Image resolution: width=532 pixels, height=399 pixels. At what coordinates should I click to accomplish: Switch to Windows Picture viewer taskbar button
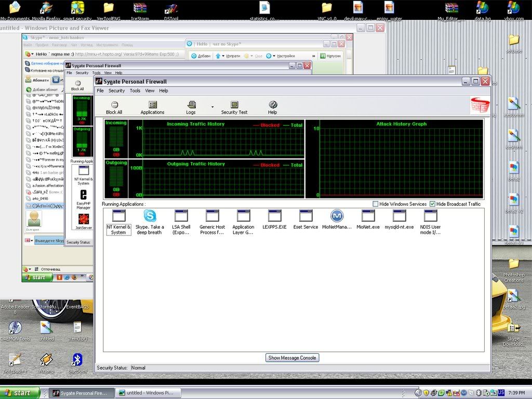point(148,393)
